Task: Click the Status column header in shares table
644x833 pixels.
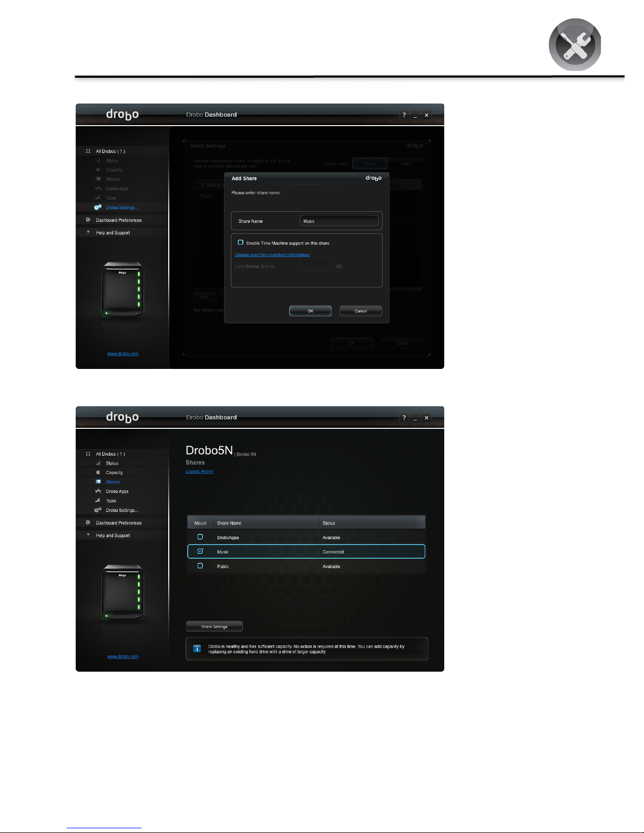Action: point(372,523)
